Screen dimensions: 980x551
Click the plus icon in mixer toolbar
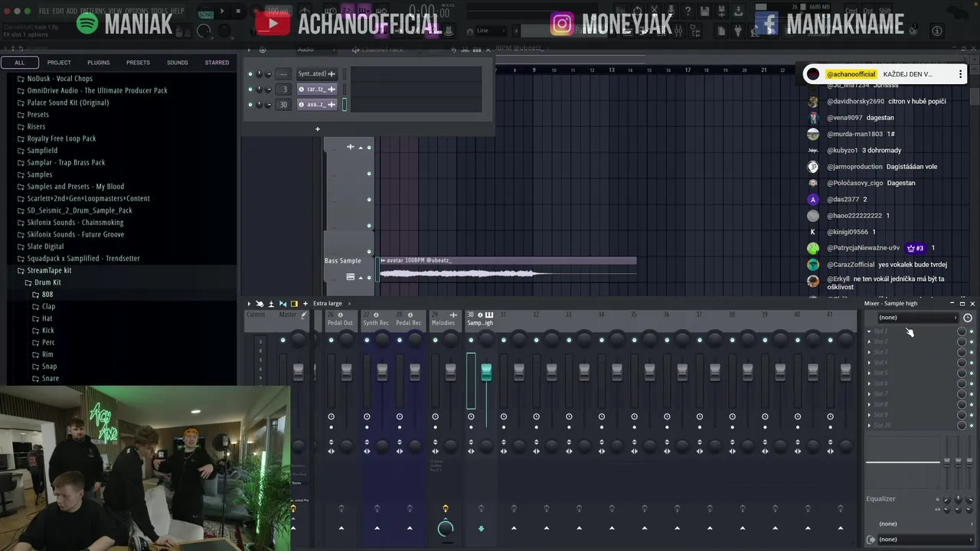tap(305, 304)
